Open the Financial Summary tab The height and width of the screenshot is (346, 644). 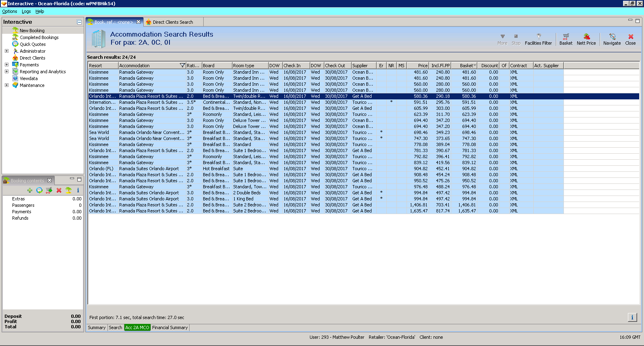pyautogui.click(x=170, y=327)
